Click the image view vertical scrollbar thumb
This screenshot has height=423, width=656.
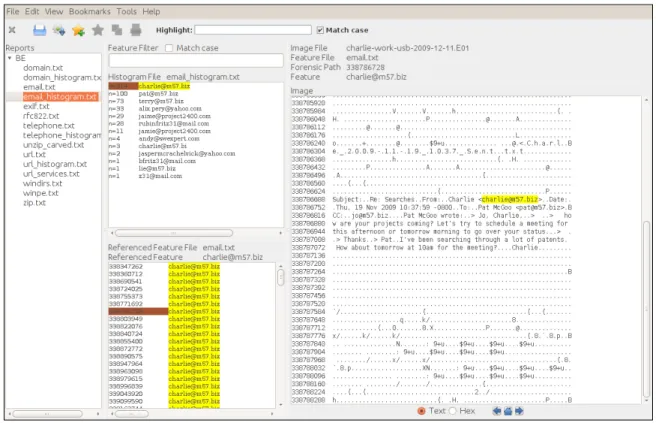[x=646, y=309]
